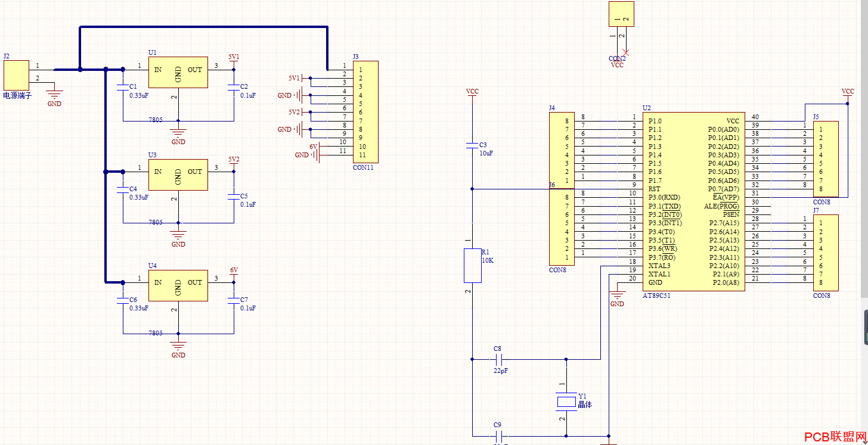Select the J5 CON8 connector
Screen dimensions: 868x445
(x=826, y=159)
